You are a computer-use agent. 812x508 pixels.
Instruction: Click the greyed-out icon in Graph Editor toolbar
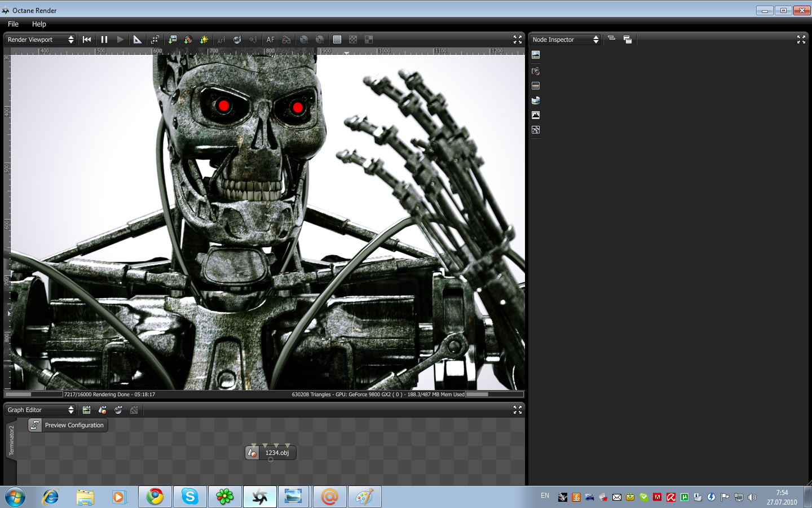134,410
